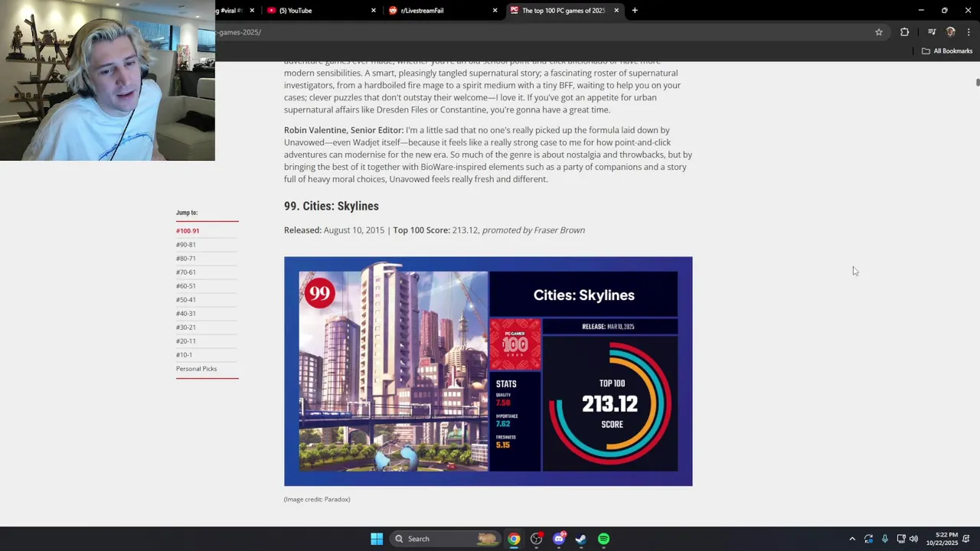
Task: Jump to #50-41 section
Action: coord(186,299)
